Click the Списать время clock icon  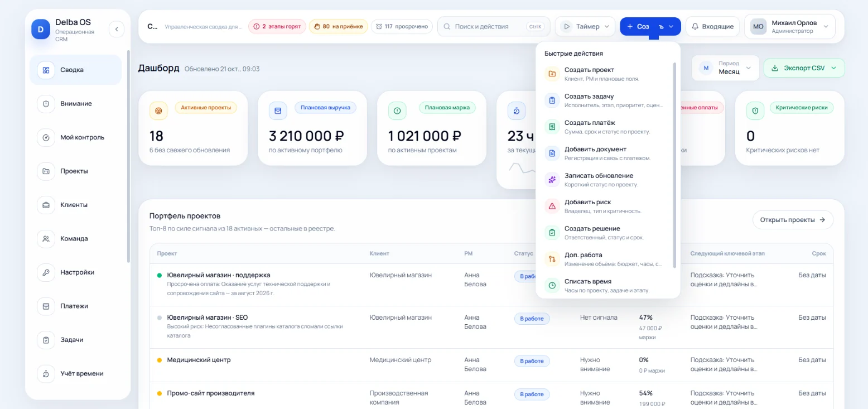pyautogui.click(x=552, y=286)
